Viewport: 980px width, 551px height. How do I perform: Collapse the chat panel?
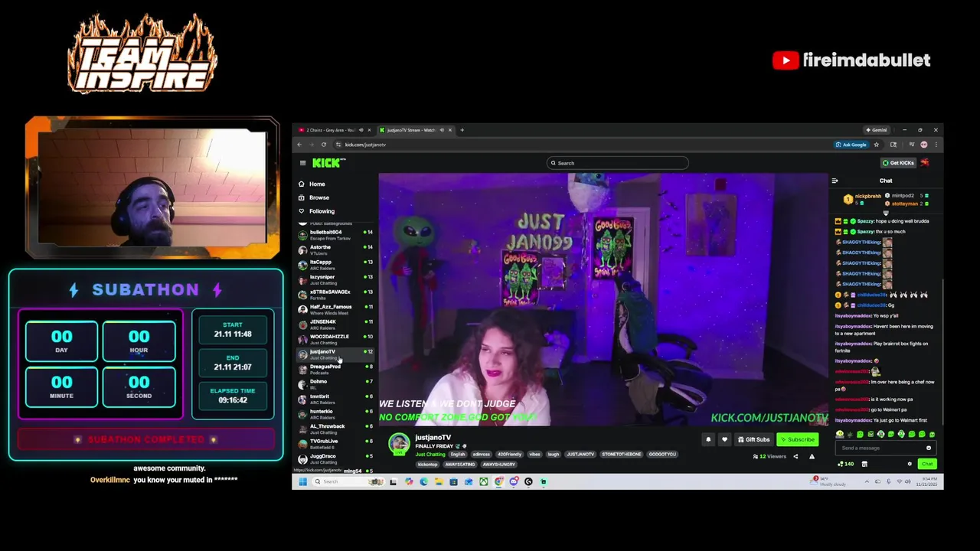click(835, 181)
